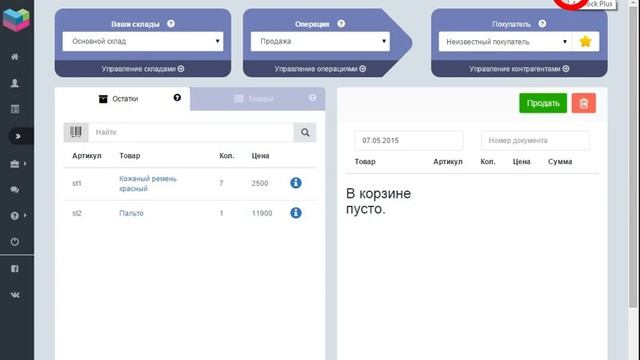Click the magnifier search button
Screen dimensions: 640x360
click(x=305, y=132)
